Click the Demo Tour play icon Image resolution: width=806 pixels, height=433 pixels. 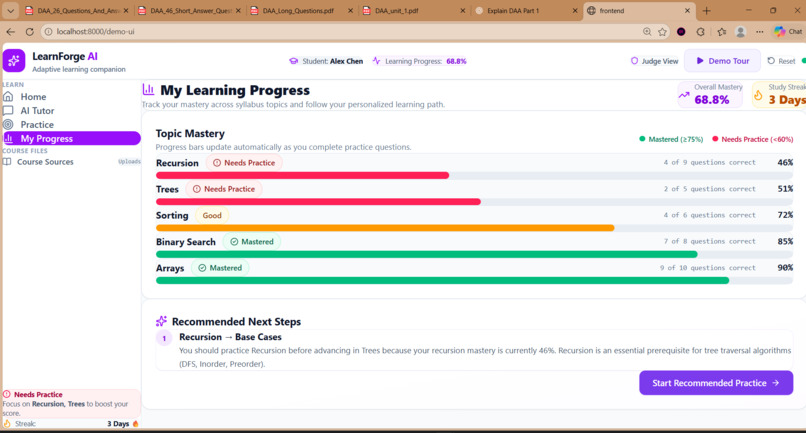coord(700,61)
